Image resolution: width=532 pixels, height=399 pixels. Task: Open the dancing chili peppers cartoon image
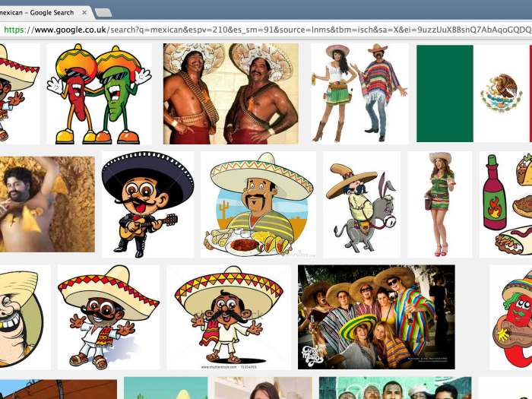click(x=99, y=94)
